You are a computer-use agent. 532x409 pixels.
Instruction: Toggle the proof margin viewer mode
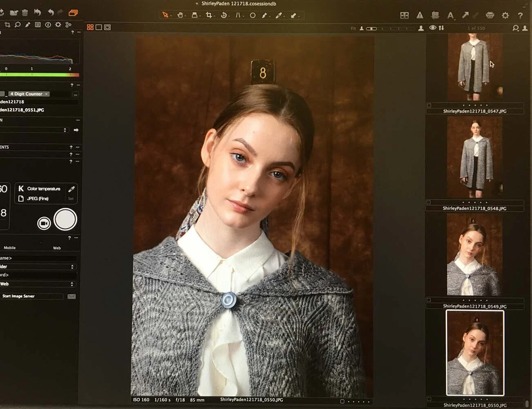(107, 27)
